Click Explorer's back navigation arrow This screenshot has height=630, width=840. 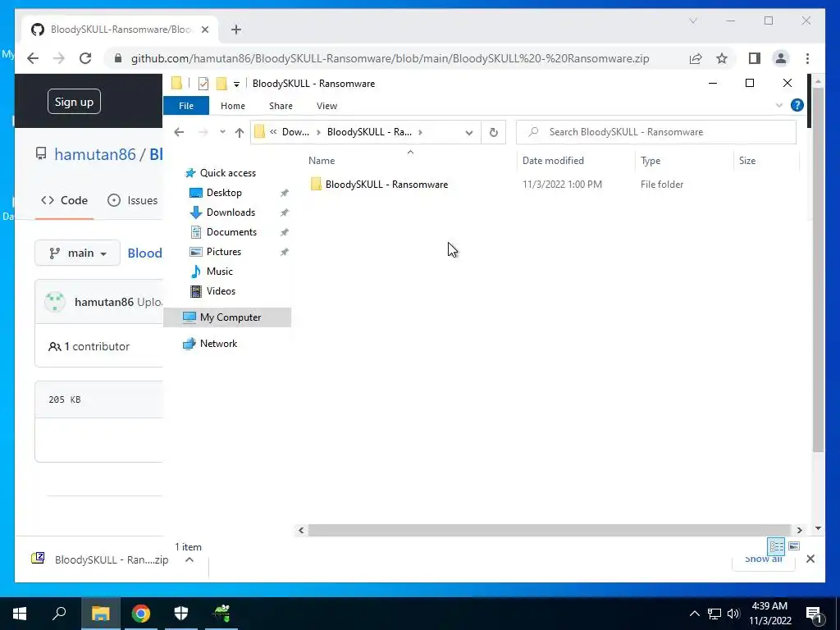click(x=179, y=132)
